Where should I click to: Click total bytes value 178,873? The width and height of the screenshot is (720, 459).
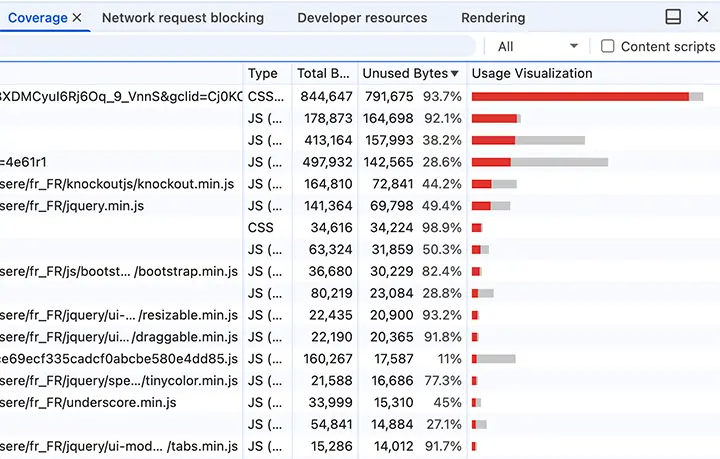(328, 118)
